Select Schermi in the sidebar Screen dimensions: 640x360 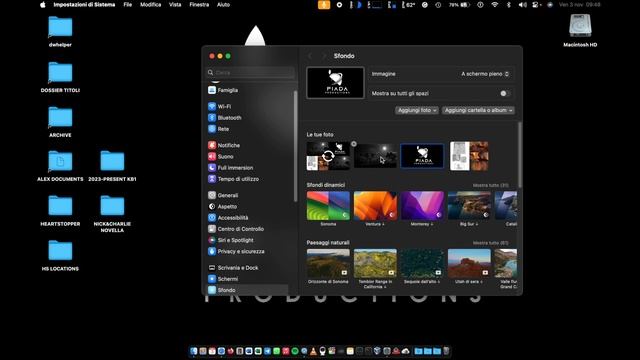click(223, 279)
